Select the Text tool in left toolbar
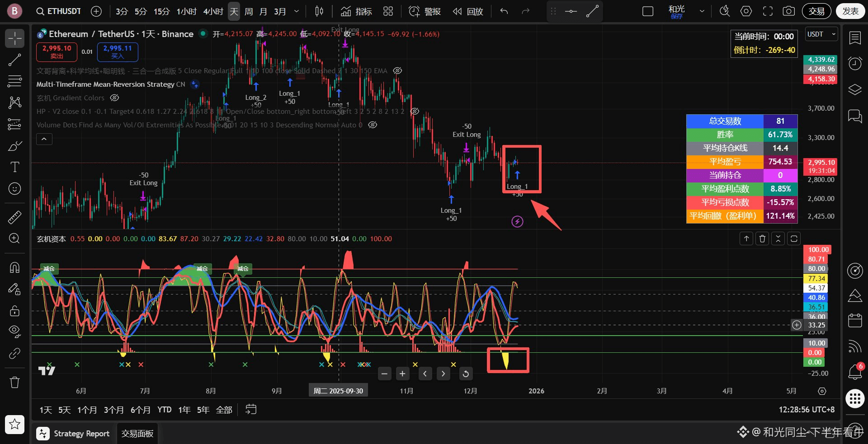The height and width of the screenshot is (444, 868). pyautogui.click(x=14, y=167)
